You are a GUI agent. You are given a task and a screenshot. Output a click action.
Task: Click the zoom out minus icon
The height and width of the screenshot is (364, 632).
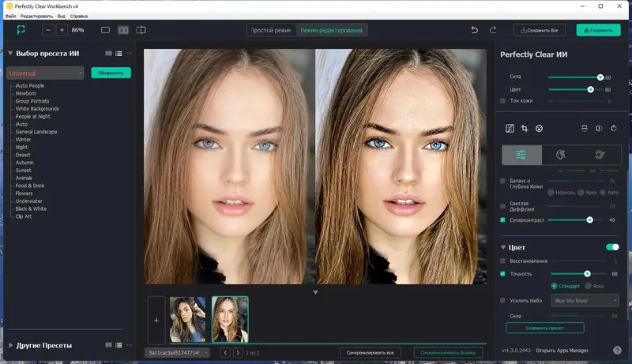click(x=48, y=30)
